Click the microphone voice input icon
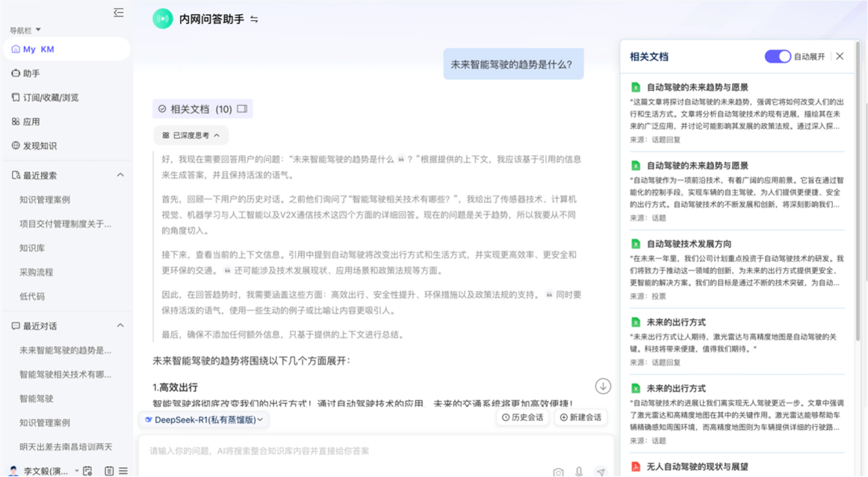Viewport: 868px width, 477px height. pyautogui.click(x=579, y=471)
